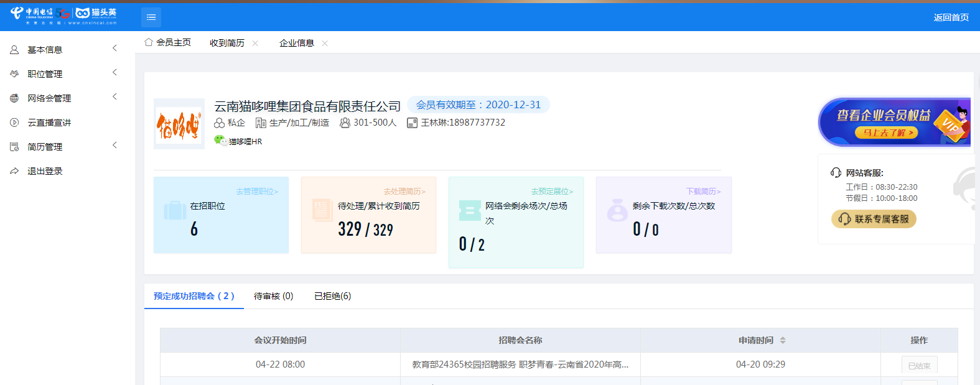Click the 04-22 08:00 start time cell
The width and height of the screenshot is (980, 385).
(x=280, y=364)
